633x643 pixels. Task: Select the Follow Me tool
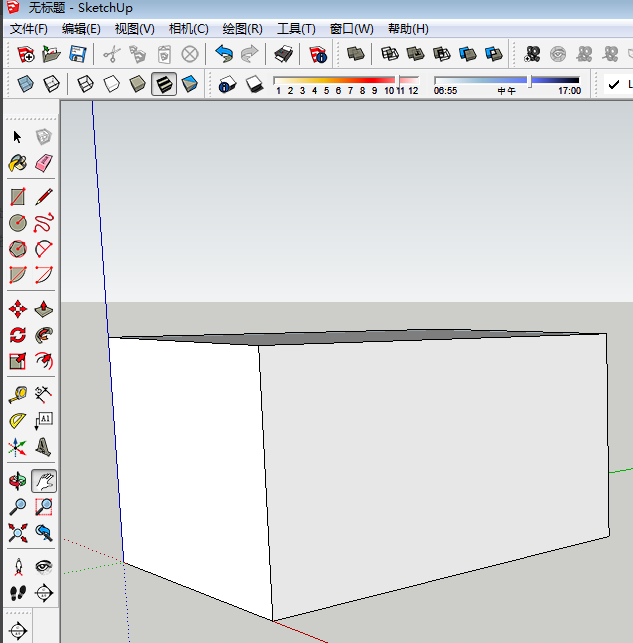coord(43,335)
